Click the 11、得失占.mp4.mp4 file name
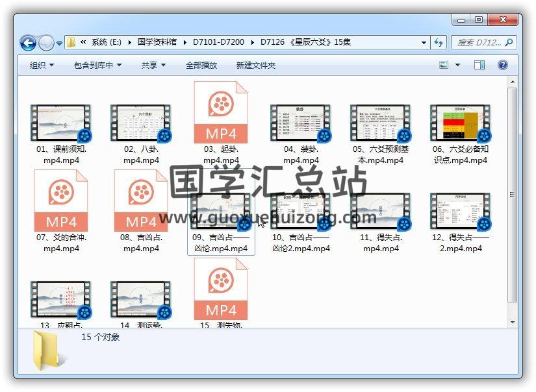 [381, 243]
